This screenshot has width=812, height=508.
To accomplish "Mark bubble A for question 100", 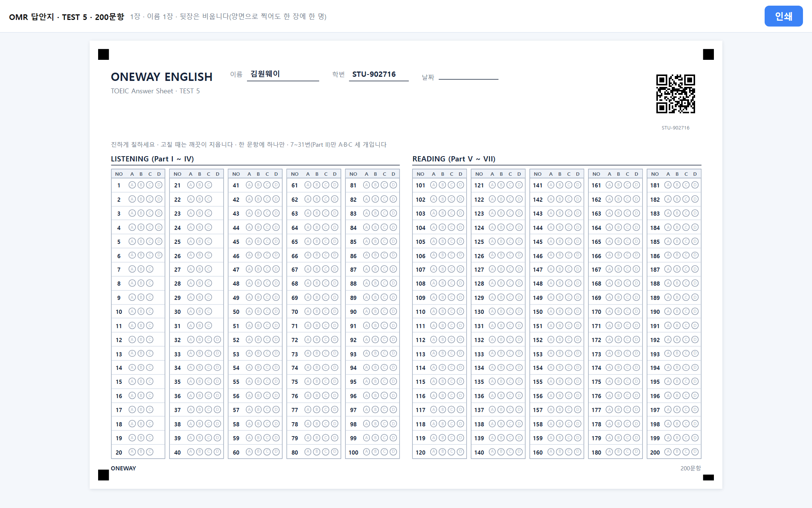I will click(367, 452).
